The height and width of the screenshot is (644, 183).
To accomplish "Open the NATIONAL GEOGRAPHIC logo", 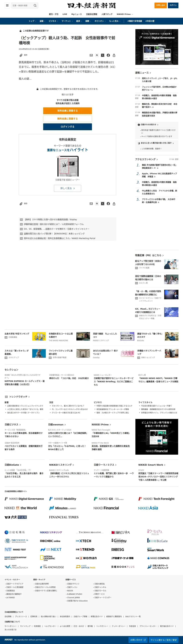I will pos(48,558).
